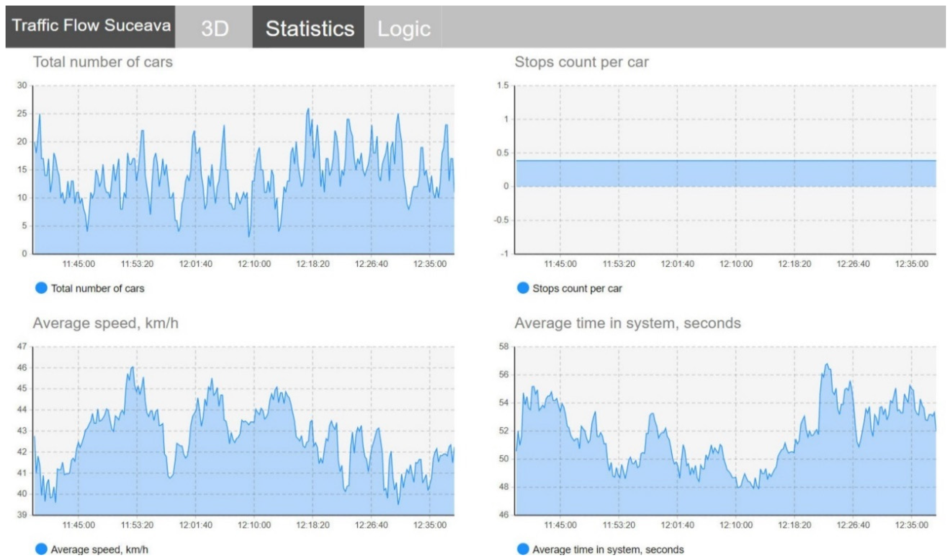The height and width of the screenshot is (560, 951).
Task: Click the Total number of cars chart heading
Action: tap(103, 62)
